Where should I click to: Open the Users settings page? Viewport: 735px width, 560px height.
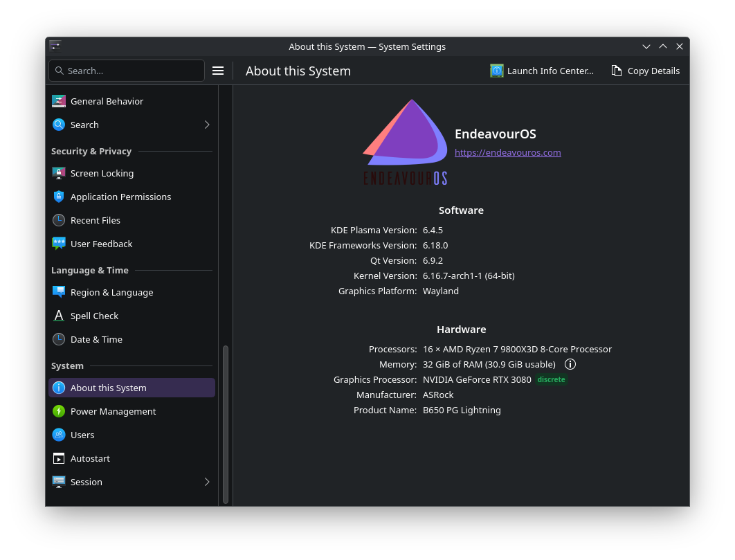131,435
